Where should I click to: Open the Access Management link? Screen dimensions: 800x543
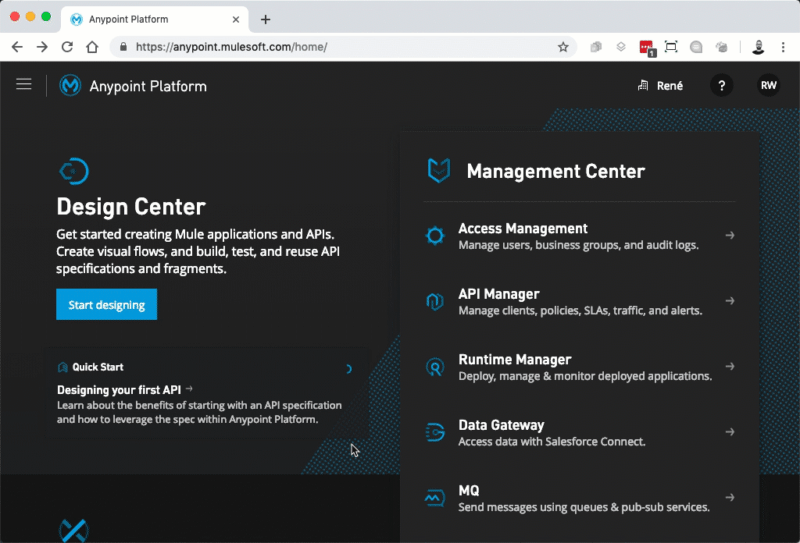click(523, 228)
